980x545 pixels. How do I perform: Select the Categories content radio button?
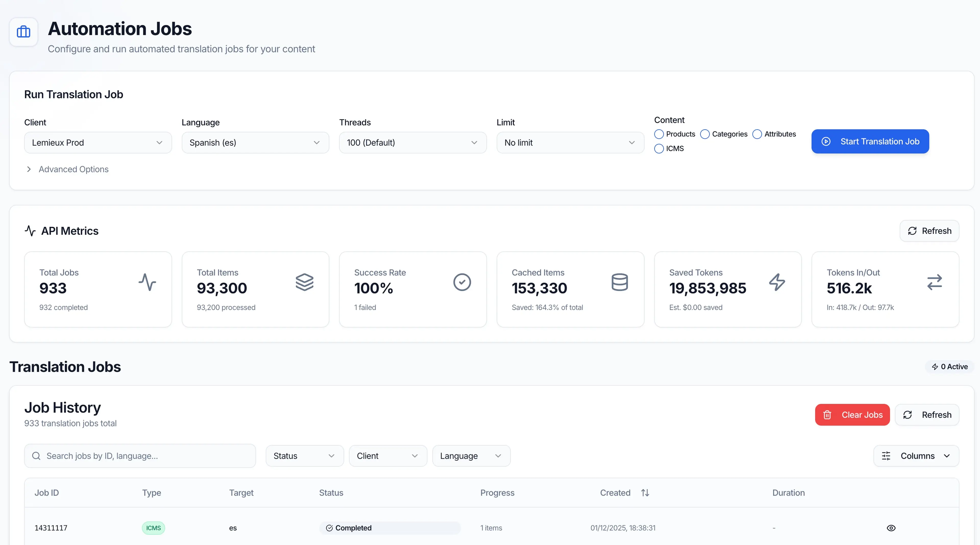click(x=705, y=134)
